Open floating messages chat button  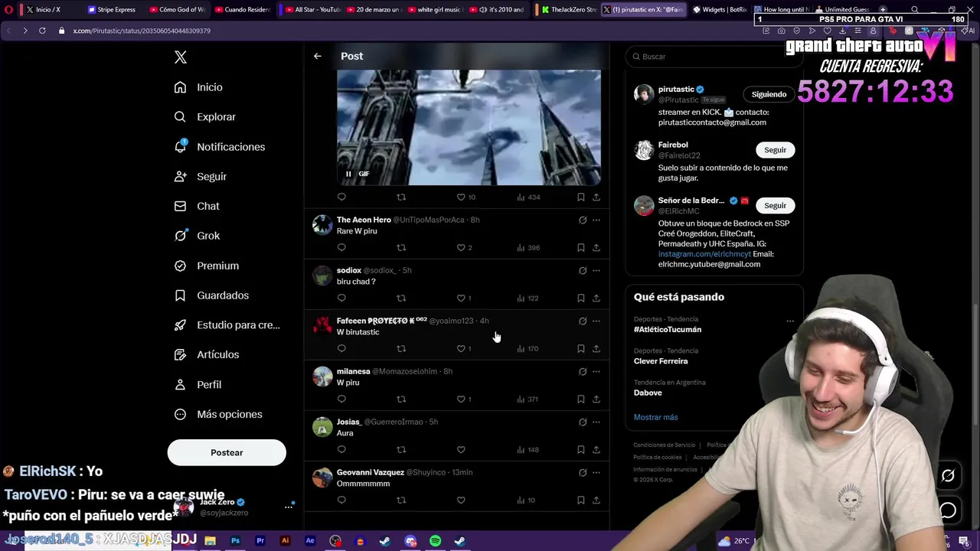(948, 510)
